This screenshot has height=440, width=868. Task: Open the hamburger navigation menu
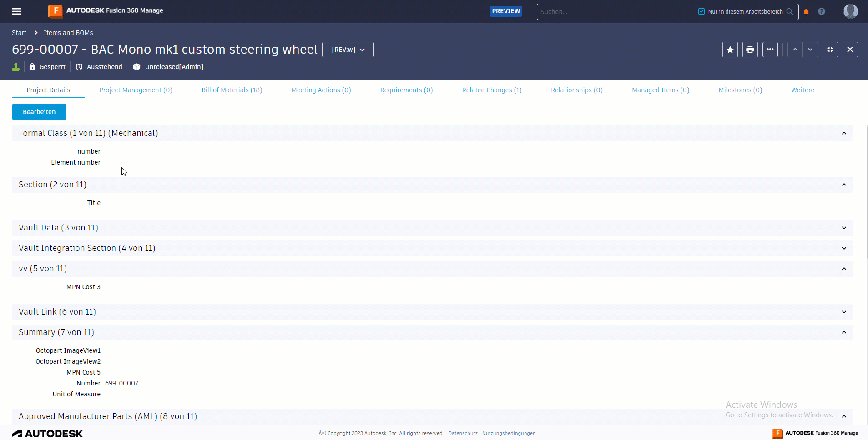click(x=17, y=11)
